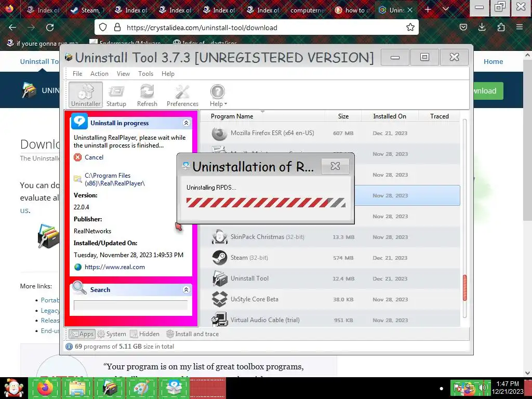Select SkinPack Christmas in the list

click(x=330, y=237)
